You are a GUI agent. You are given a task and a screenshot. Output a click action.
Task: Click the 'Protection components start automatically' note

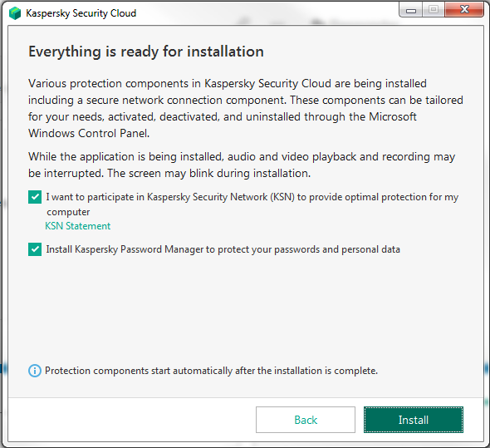click(x=211, y=371)
